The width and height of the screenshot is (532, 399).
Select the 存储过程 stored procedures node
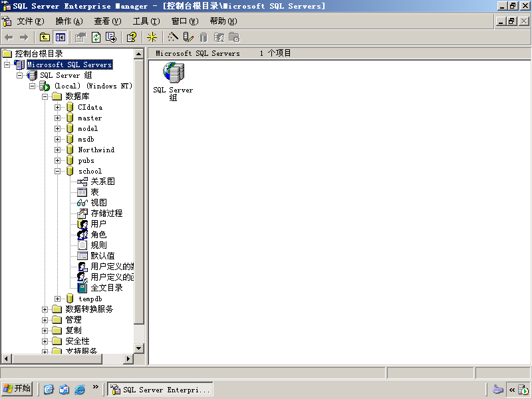tap(106, 213)
